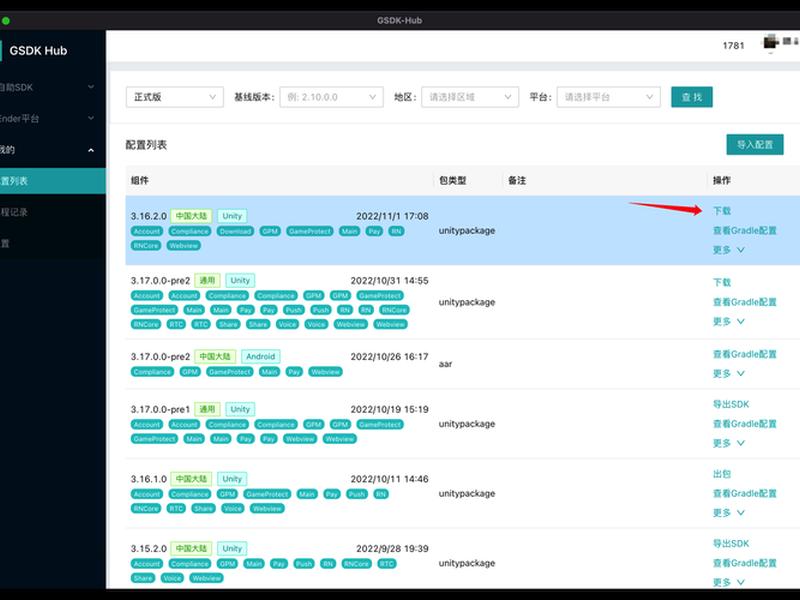Screen dimensions: 800x600
Task: View Gradle config for 3.17.0.0-pre2 Unity row
Action: [x=744, y=302]
